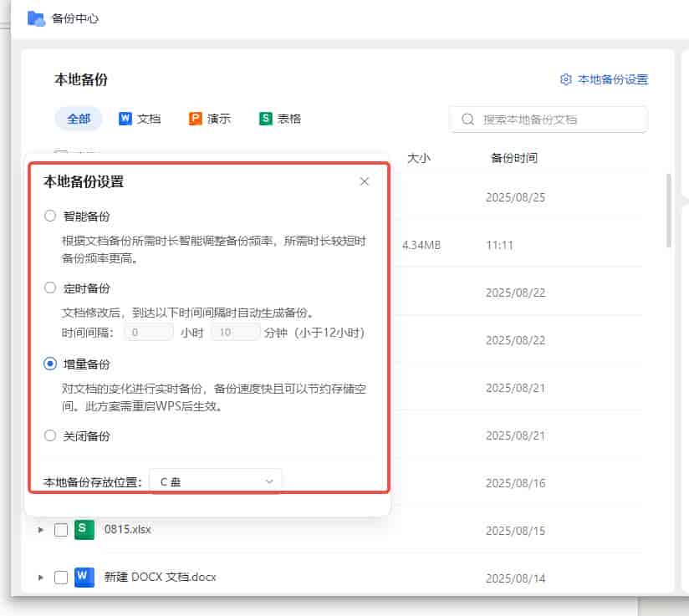Open 本地备份设置 gear link
Image resolution: width=689 pixels, height=616 pixels.
(x=605, y=79)
